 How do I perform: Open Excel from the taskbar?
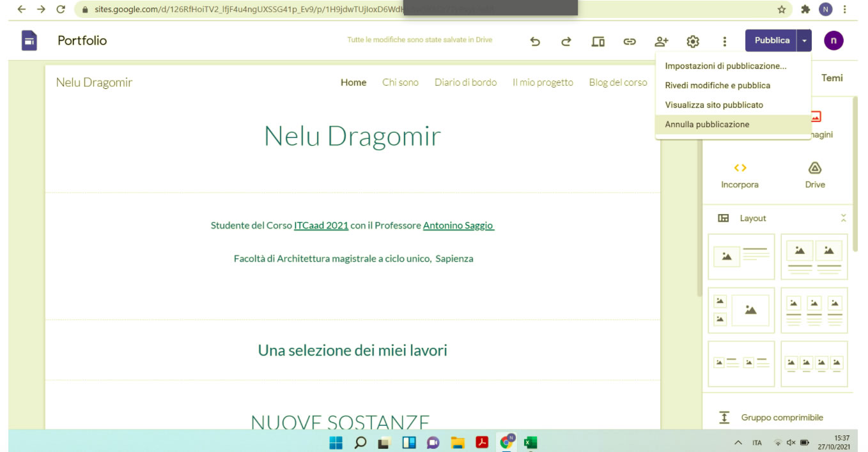point(530,442)
